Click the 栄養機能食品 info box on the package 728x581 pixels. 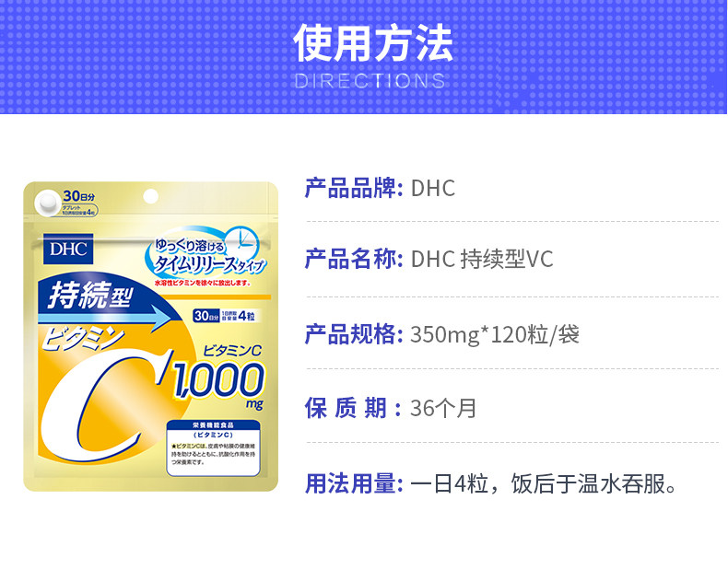(213, 447)
